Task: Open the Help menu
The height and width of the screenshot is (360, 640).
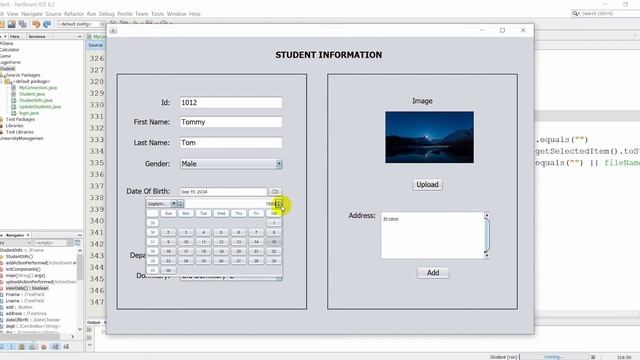Action: (195, 14)
